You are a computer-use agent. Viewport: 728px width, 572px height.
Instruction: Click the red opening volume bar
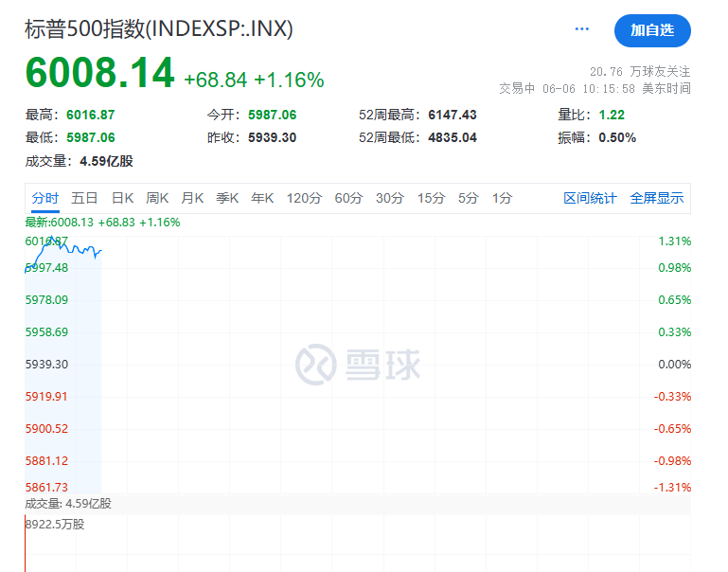pyautogui.click(x=25, y=544)
